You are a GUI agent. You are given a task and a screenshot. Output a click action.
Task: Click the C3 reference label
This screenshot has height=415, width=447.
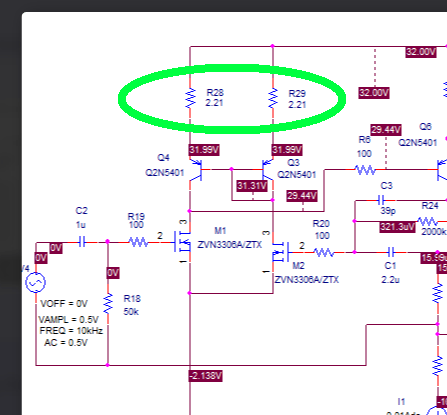click(387, 186)
